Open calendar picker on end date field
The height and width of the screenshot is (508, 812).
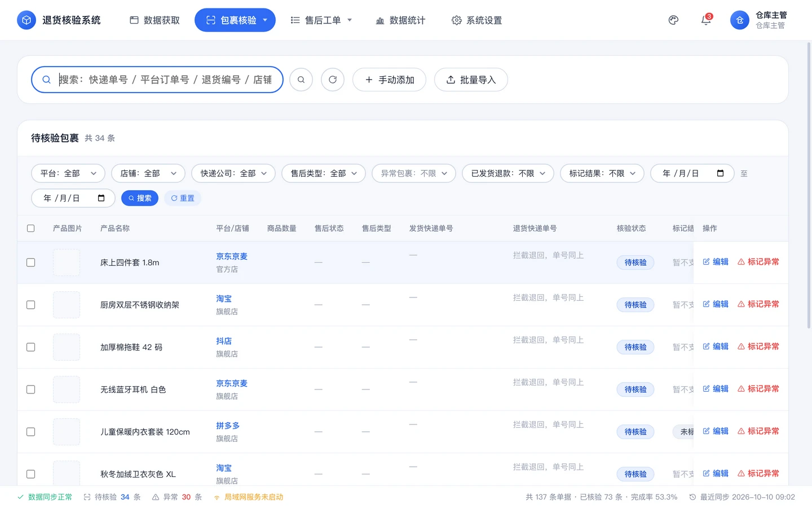pos(101,198)
